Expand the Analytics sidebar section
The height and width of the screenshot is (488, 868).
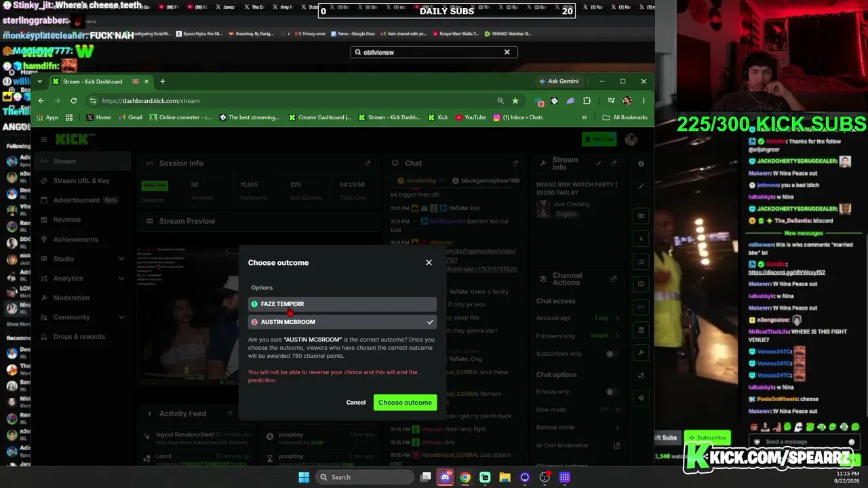point(121,279)
